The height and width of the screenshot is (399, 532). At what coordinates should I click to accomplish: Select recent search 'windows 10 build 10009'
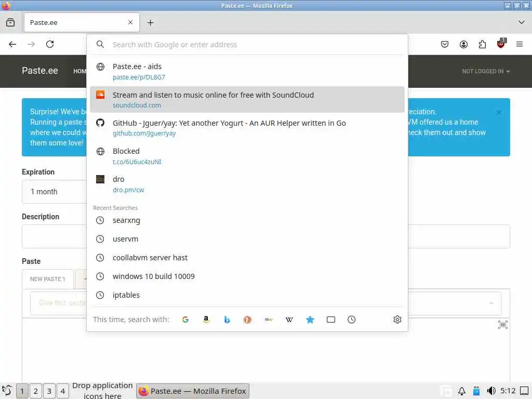[x=247, y=276]
